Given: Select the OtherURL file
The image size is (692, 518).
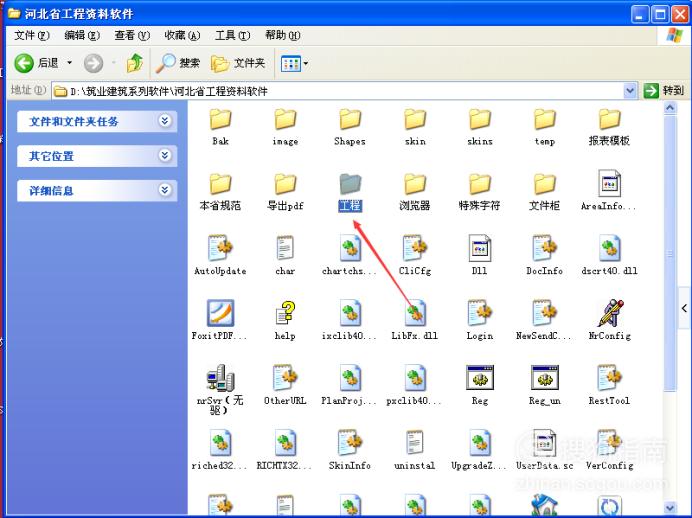Looking at the screenshot, I should (285, 385).
